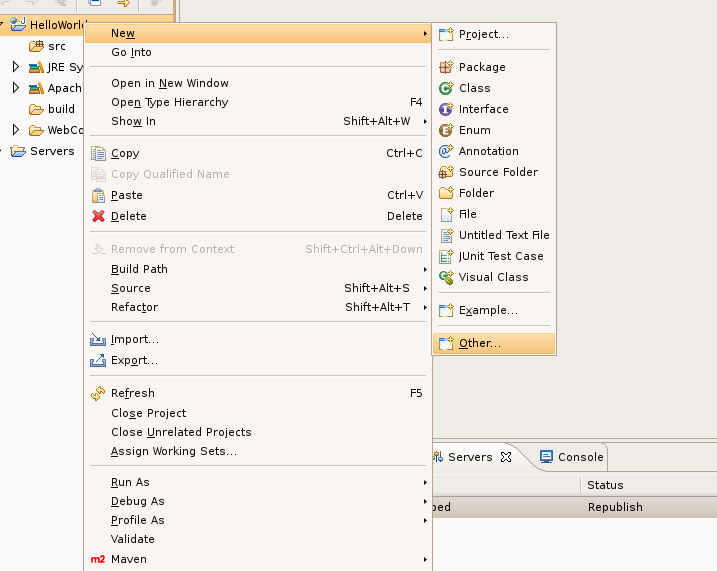
Task: Click the Maven m2 icon
Action: [x=98, y=559]
